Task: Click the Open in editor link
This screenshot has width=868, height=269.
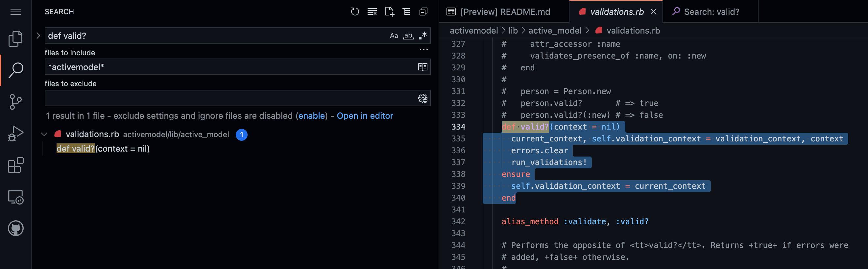Action: click(x=365, y=116)
